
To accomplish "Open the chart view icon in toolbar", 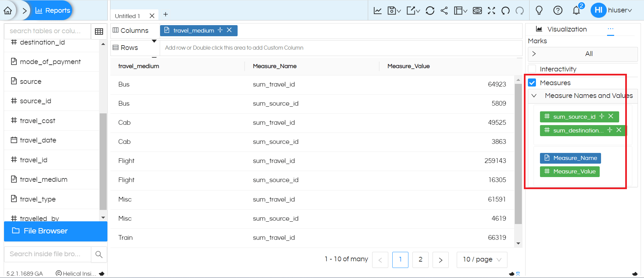I will click(378, 11).
